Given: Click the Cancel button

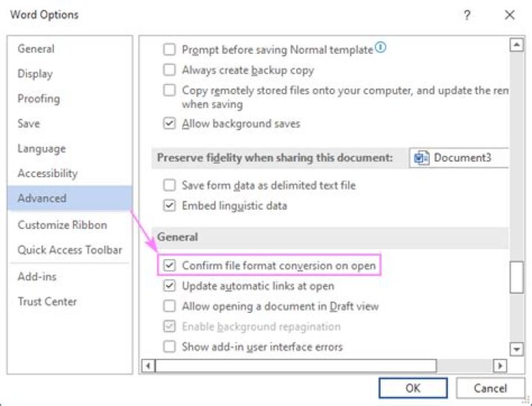Looking at the screenshot, I should click(491, 388).
